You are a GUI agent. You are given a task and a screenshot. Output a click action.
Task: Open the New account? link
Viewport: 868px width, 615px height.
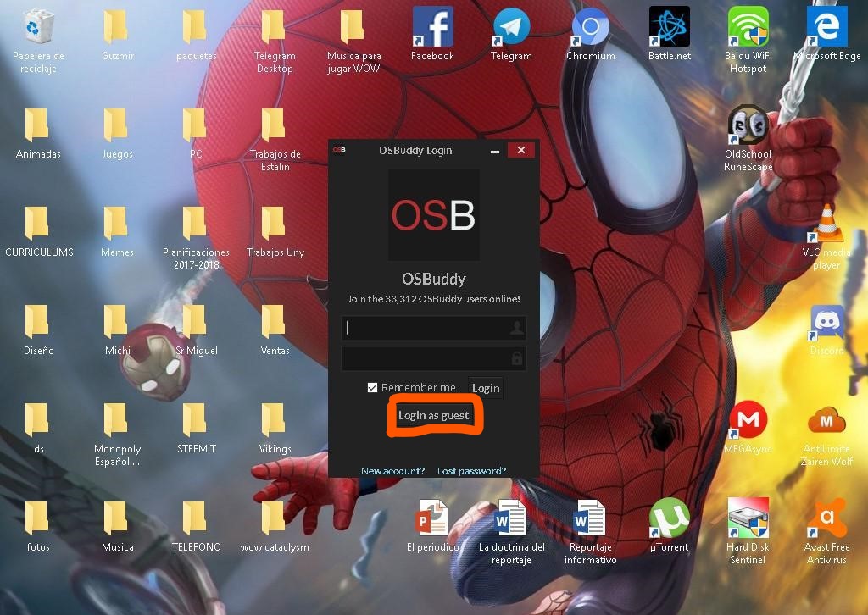pyautogui.click(x=392, y=471)
